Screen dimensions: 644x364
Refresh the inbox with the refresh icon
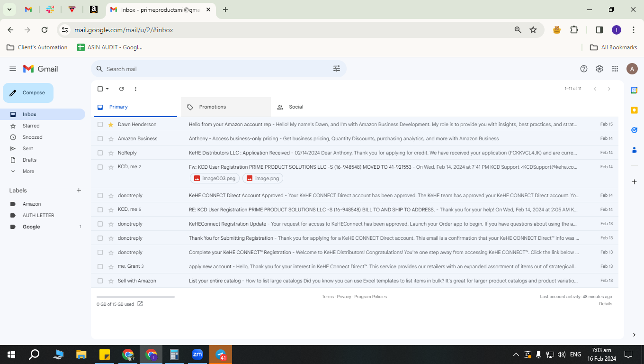pyautogui.click(x=121, y=89)
